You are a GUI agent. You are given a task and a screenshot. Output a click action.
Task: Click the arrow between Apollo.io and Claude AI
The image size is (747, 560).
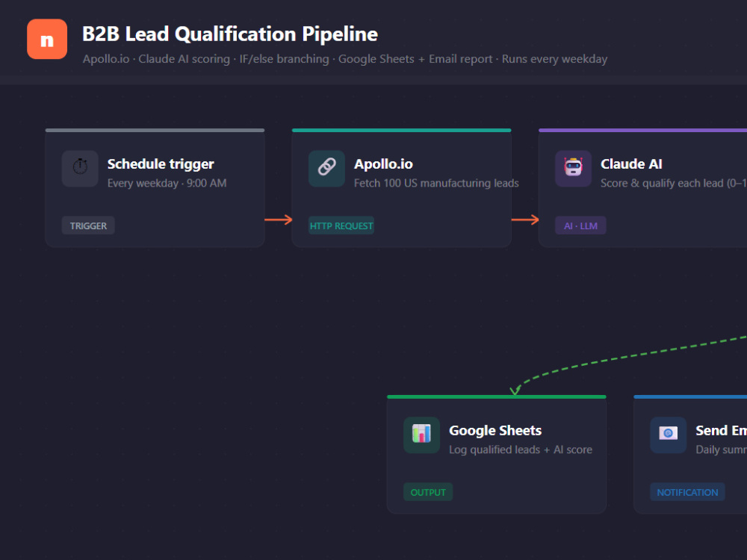tap(525, 220)
